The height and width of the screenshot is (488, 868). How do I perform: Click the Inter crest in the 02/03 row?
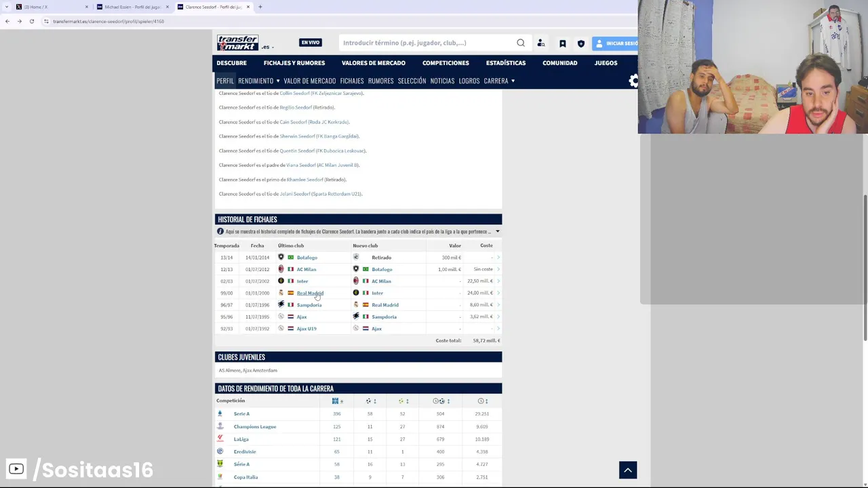click(281, 281)
